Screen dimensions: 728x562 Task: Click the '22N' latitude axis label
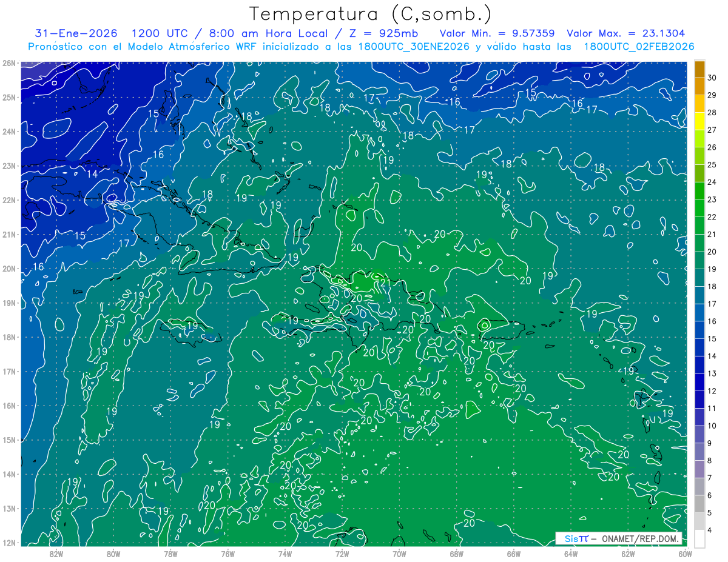8,200
